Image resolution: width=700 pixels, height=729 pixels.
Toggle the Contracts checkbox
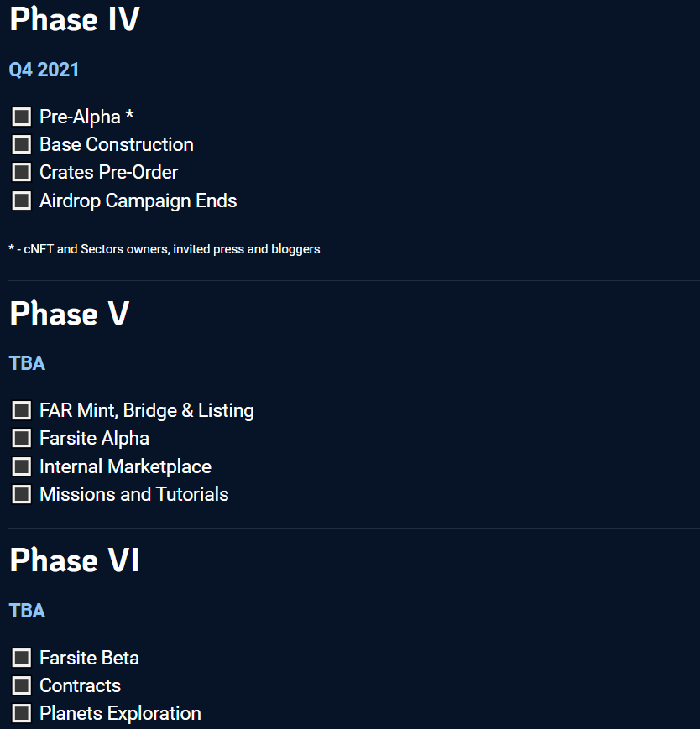[21, 685]
